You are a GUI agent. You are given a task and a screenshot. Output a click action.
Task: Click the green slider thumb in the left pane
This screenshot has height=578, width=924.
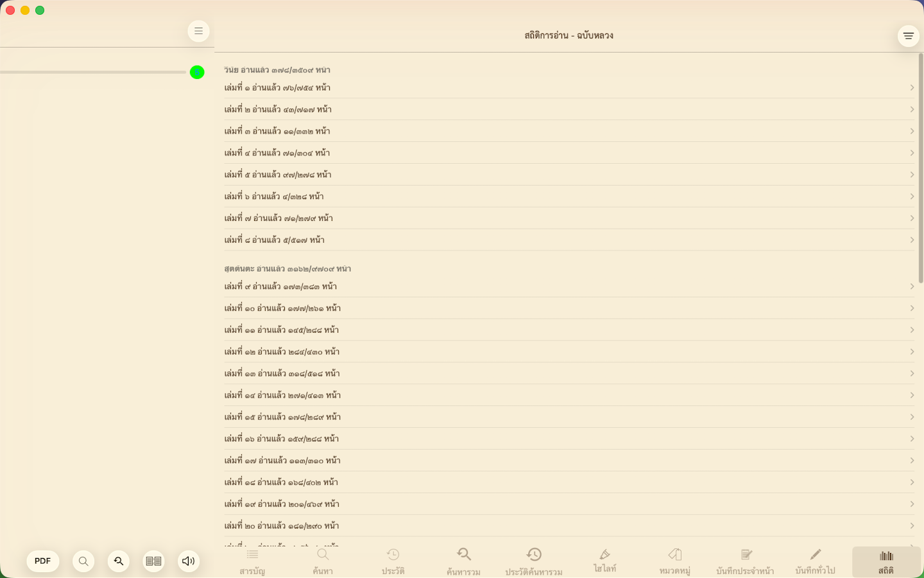point(197,72)
